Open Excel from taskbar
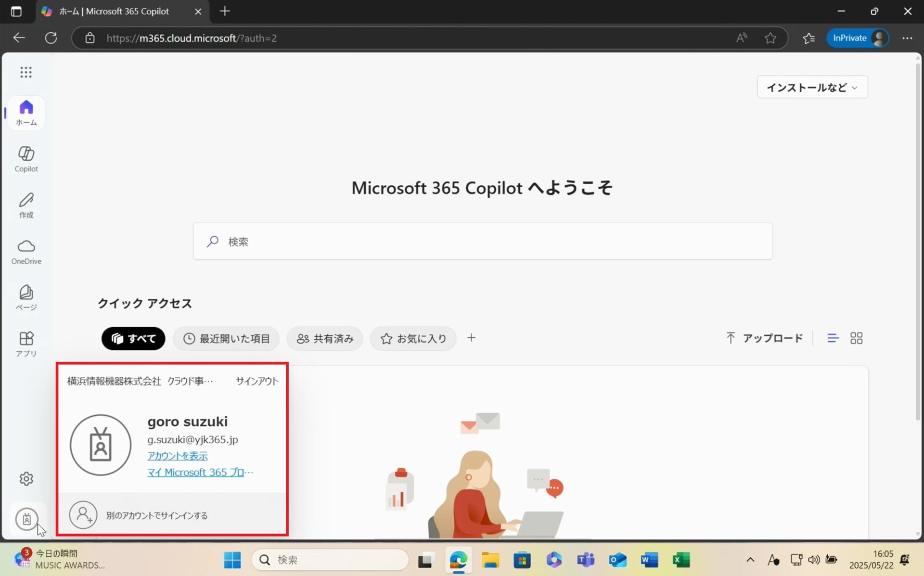The height and width of the screenshot is (576, 924). pyautogui.click(x=681, y=560)
